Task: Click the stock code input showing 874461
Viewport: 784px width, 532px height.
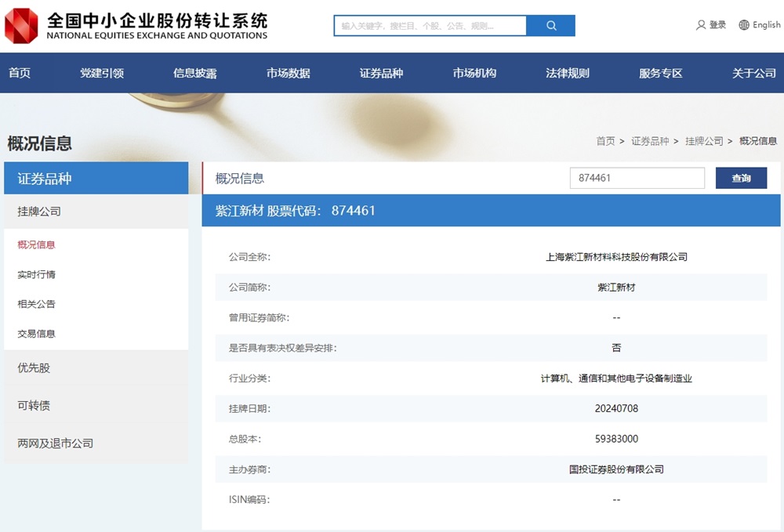Action: (x=637, y=178)
